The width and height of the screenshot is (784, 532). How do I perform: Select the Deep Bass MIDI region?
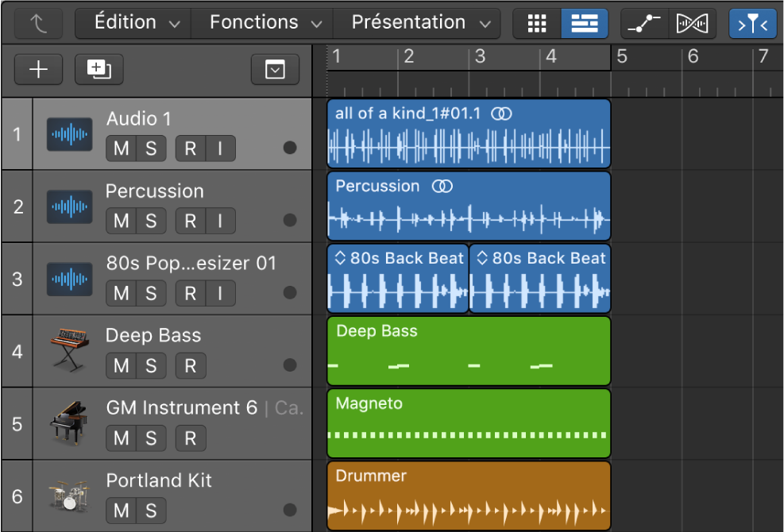[x=469, y=351]
